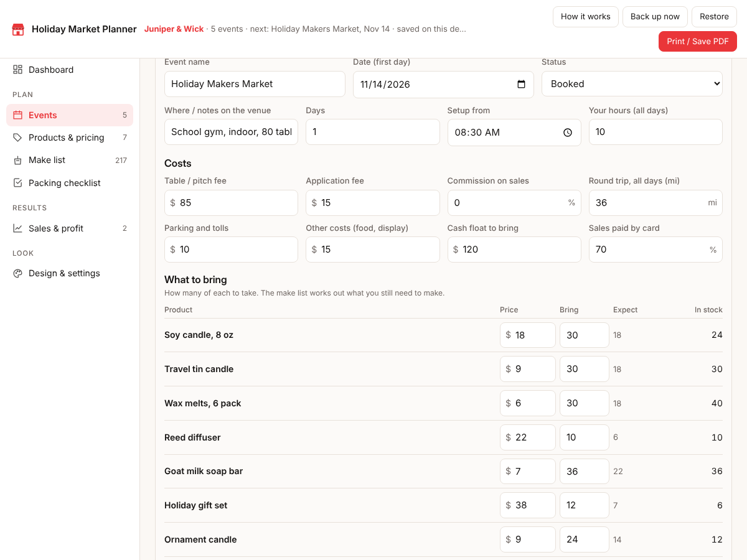The image size is (747, 560).
Task: Click the Packing checklist checkbox icon
Action: coord(17,183)
